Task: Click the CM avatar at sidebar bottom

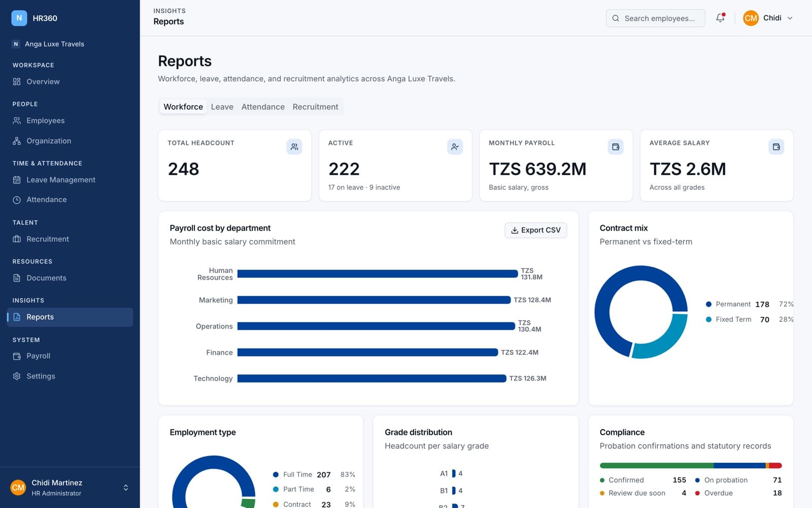Action: (x=18, y=488)
